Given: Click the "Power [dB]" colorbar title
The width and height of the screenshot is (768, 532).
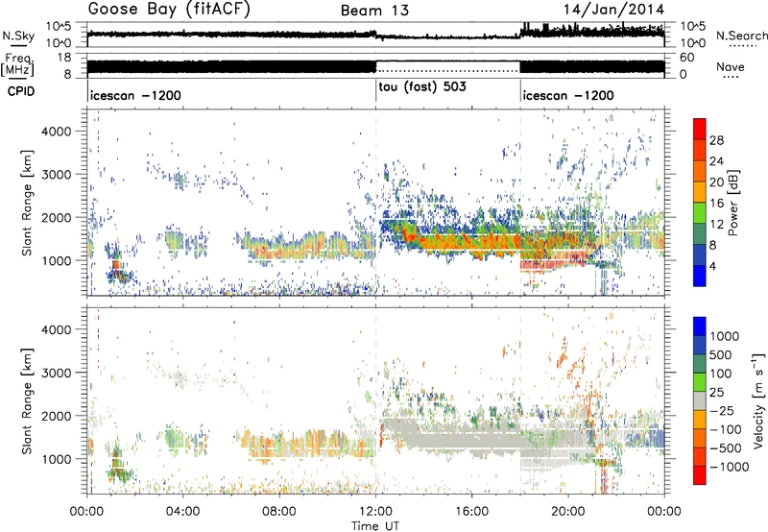Looking at the screenshot, I should [732, 203].
